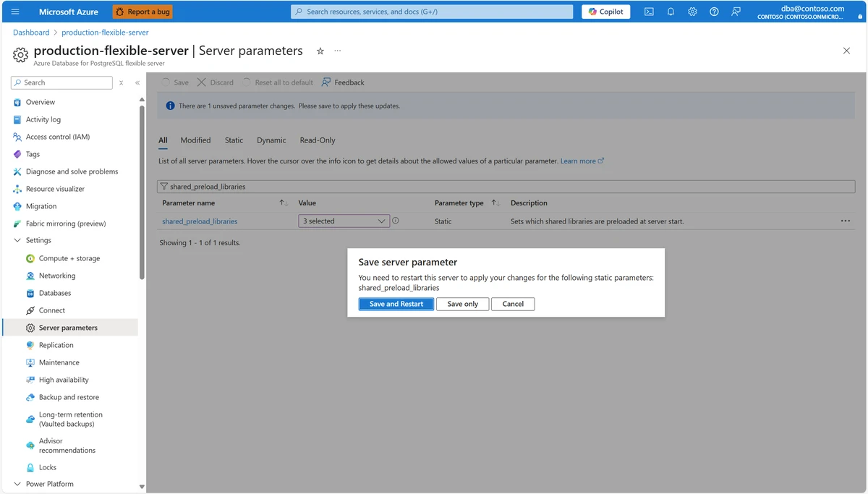The image size is (868, 494).
Task: Click the help question mark icon
Action: [x=714, y=12]
